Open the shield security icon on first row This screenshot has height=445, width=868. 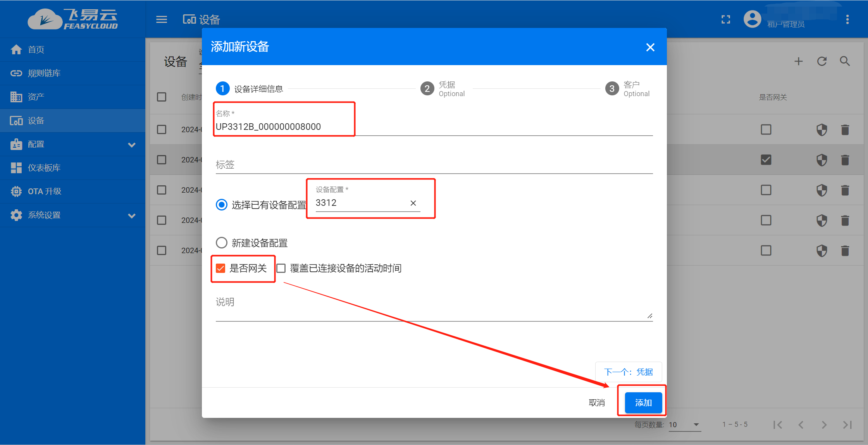(x=822, y=129)
